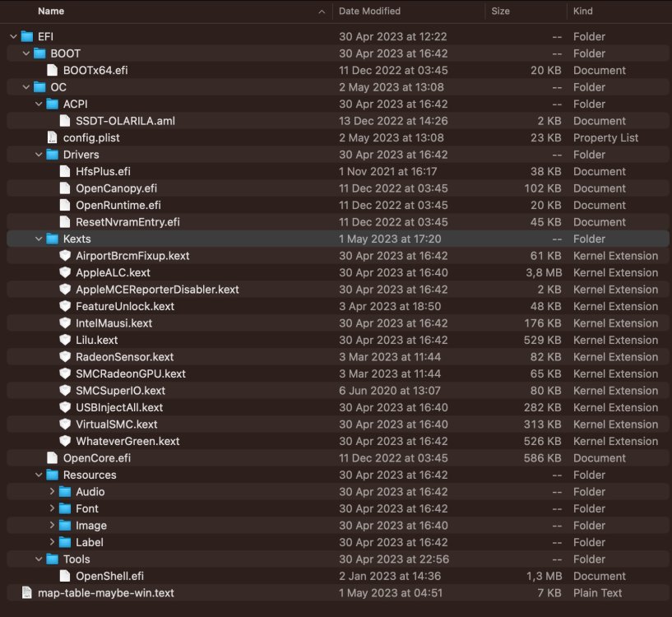Viewport: 672px width, 617px height.
Task: Sort by the Size column header
Action: click(501, 12)
